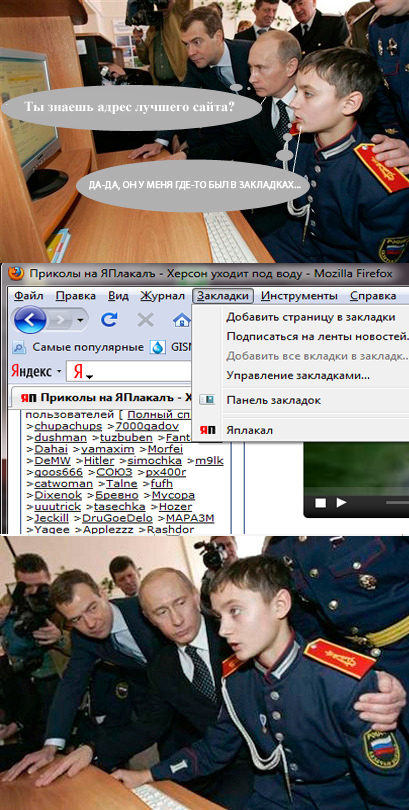Screen dimensions: 409x810
Task: Click the video player seek bar
Action: (x=397, y=503)
